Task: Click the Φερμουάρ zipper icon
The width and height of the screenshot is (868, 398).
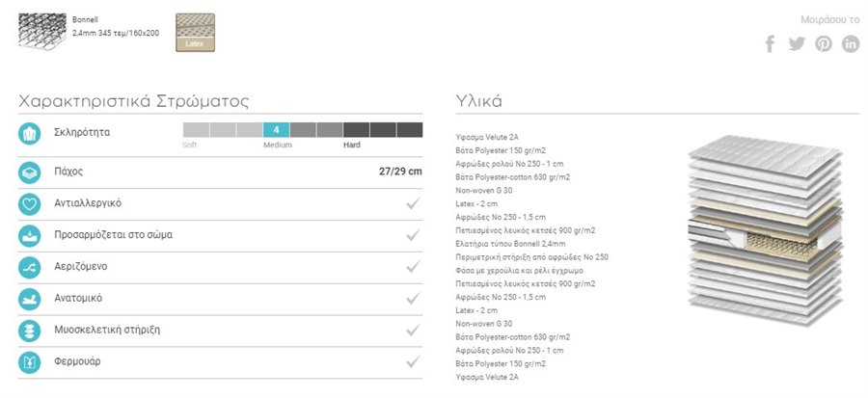Action: coord(29,362)
